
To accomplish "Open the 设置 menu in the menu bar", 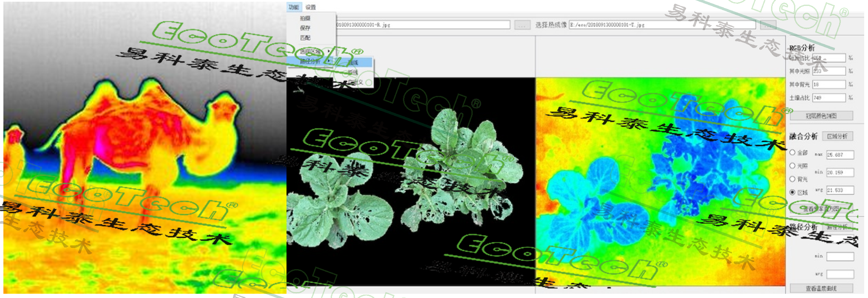I will tap(311, 7).
